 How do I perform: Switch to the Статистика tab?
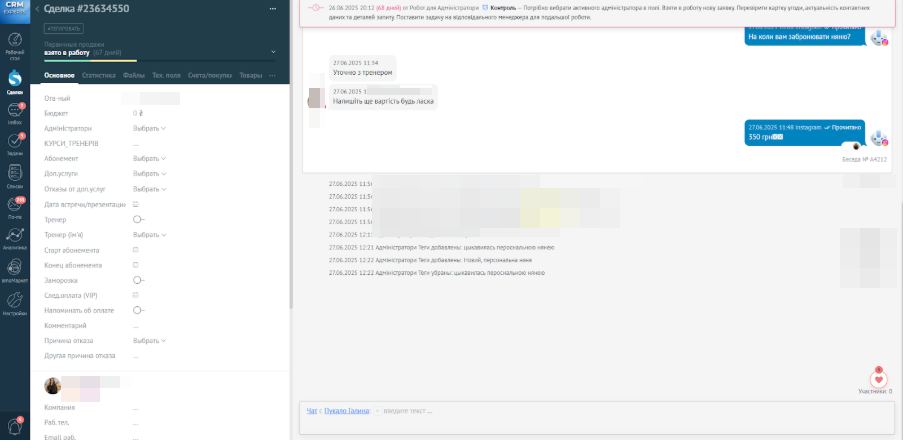[x=99, y=76]
